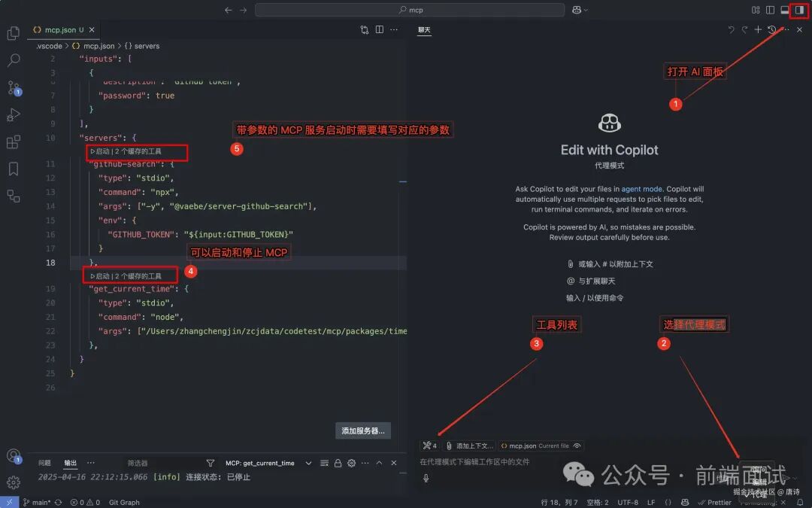Close the Copilot chat panel
This screenshot has width=812, height=508.
click(799, 29)
